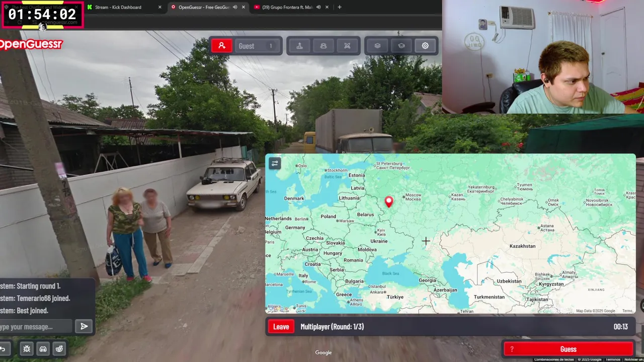
Task: Open the graduation cap learn icon
Action: click(401, 46)
